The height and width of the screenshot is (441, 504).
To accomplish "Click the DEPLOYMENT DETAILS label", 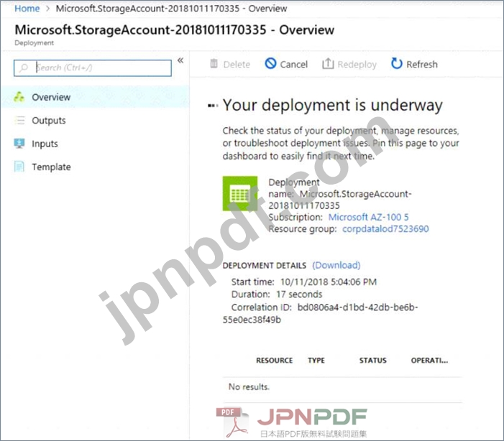I will click(264, 266).
